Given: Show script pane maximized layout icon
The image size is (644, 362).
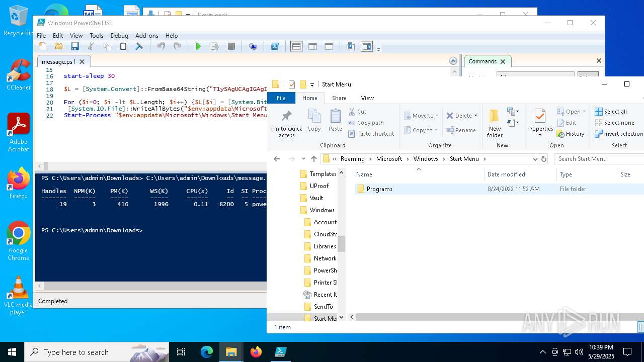Looking at the screenshot, I should [329, 46].
